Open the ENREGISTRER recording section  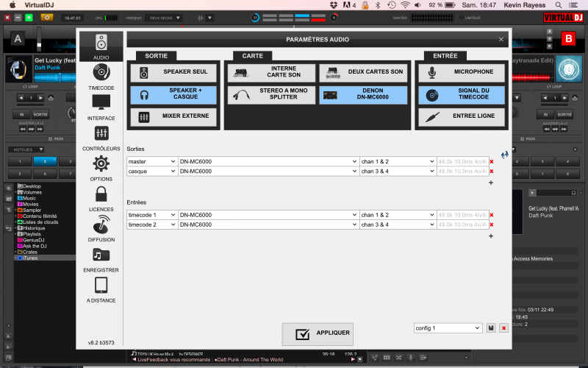pyautogui.click(x=101, y=260)
